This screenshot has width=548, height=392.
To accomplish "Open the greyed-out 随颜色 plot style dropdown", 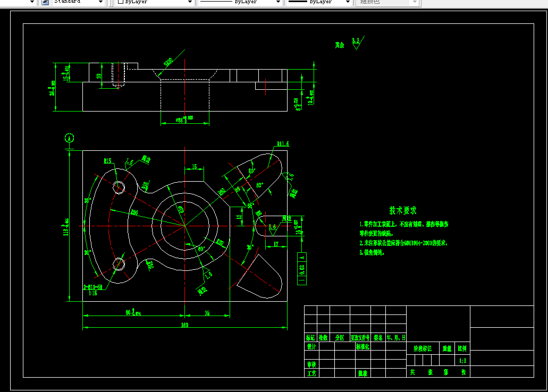I will [415, 2].
